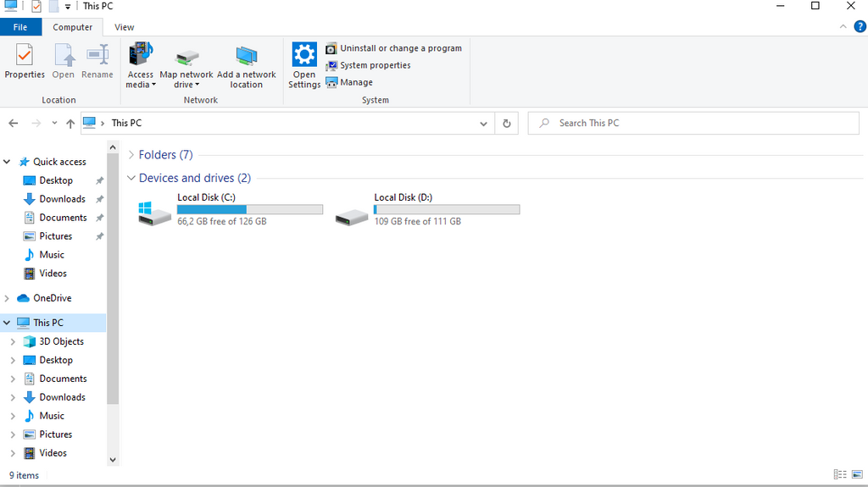Select Local Disk (D:) drive
This screenshot has width=868, height=487.
[427, 209]
